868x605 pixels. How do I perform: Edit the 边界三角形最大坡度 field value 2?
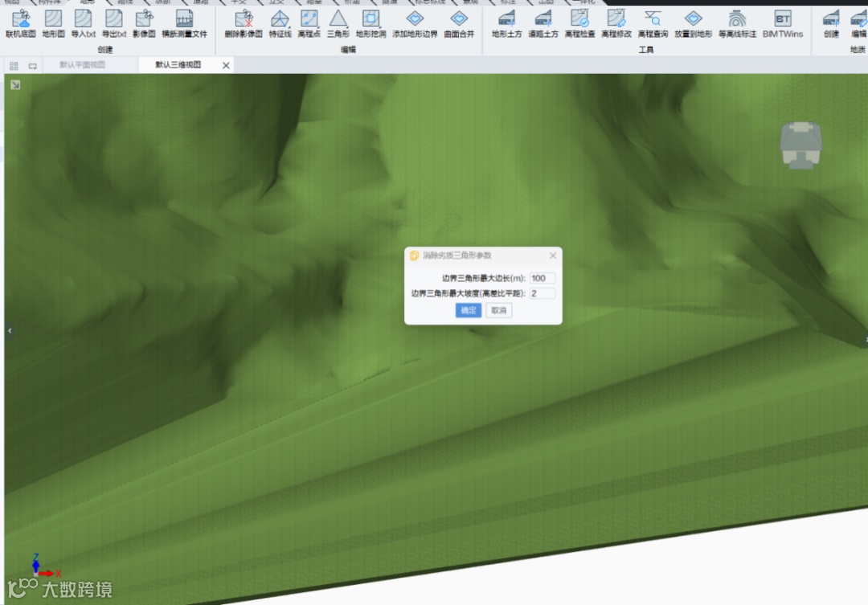[x=542, y=293]
